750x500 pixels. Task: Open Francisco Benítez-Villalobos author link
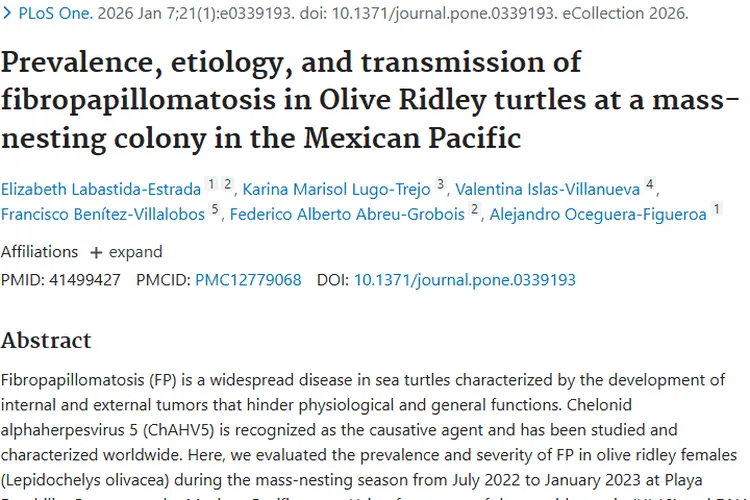coord(103,214)
